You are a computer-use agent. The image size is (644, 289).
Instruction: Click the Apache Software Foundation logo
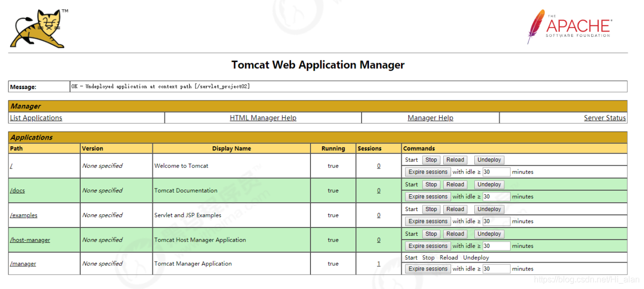tap(569, 26)
